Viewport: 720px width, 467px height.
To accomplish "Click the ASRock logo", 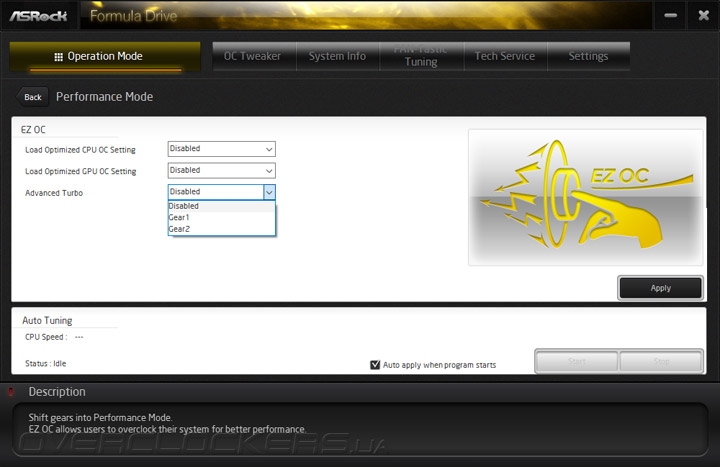I will coord(39,16).
